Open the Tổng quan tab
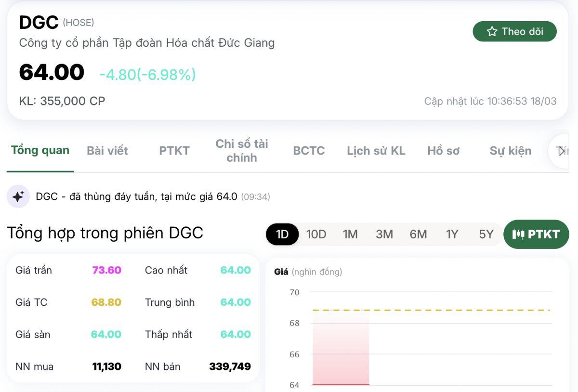The width and height of the screenshot is (578, 392). [40, 150]
